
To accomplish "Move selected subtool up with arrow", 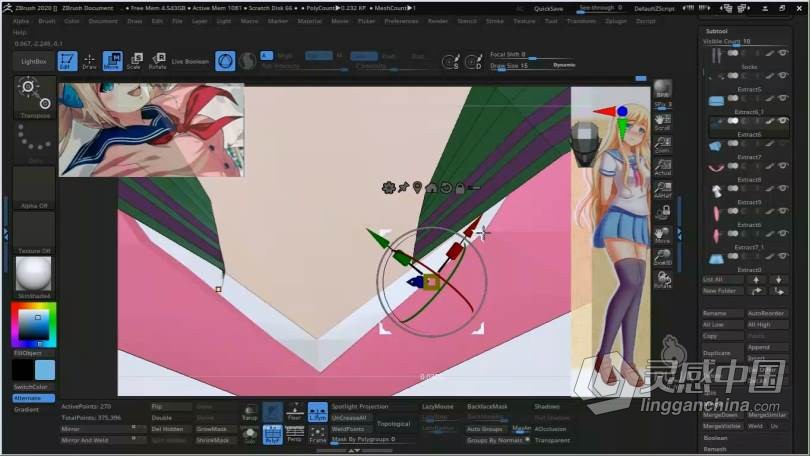I will [756, 279].
